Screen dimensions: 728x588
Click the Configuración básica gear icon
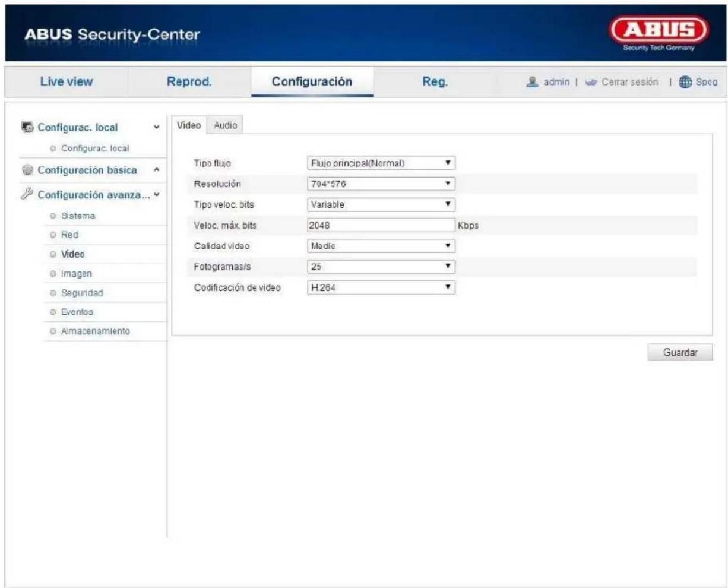click(27, 170)
